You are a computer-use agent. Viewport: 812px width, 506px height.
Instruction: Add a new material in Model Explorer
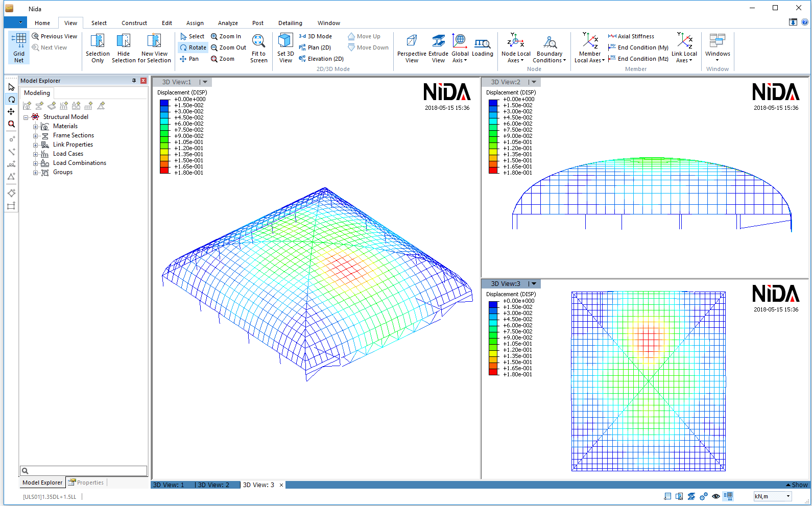(x=27, y=106)
